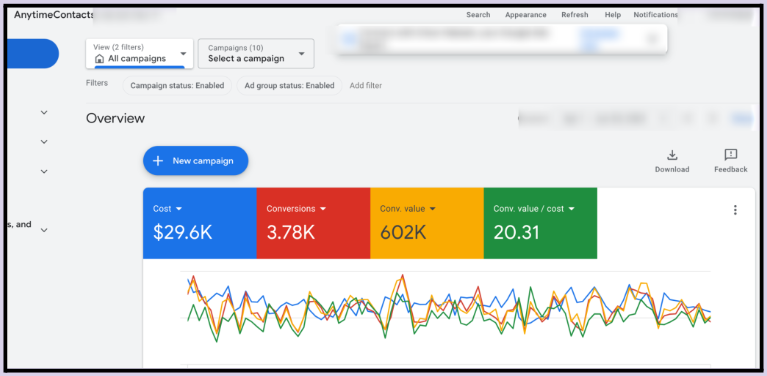Open Notifications in the top bar
The height and width of the screenshot is (376, 767).
click(655, 15)
